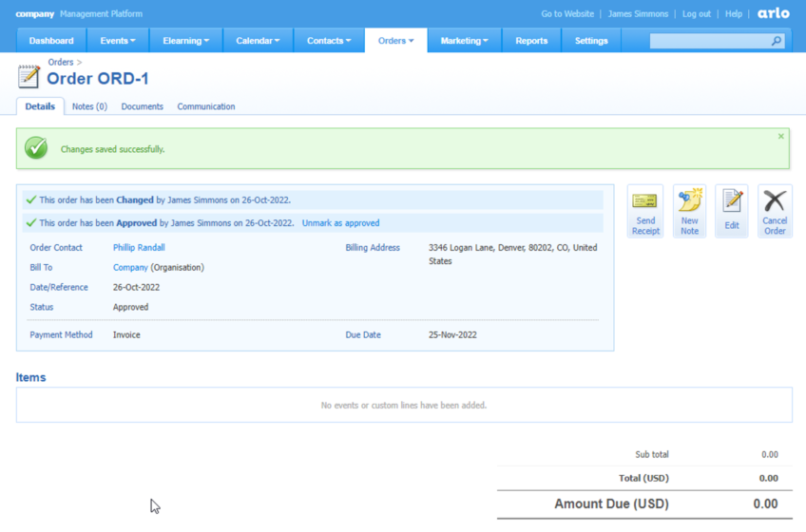Expand the Elearning dropdown menu
Viewport: 806px width, 532px height.
coord(185,41)
